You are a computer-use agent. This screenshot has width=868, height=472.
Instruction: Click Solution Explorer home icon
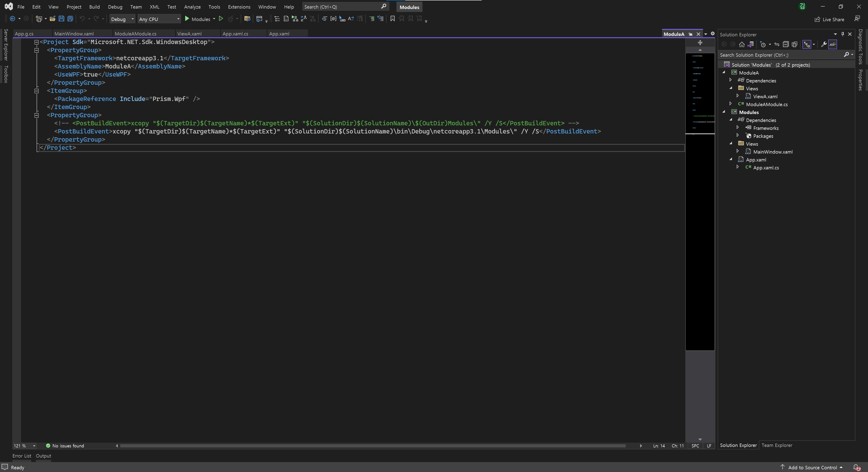point(742,44)
